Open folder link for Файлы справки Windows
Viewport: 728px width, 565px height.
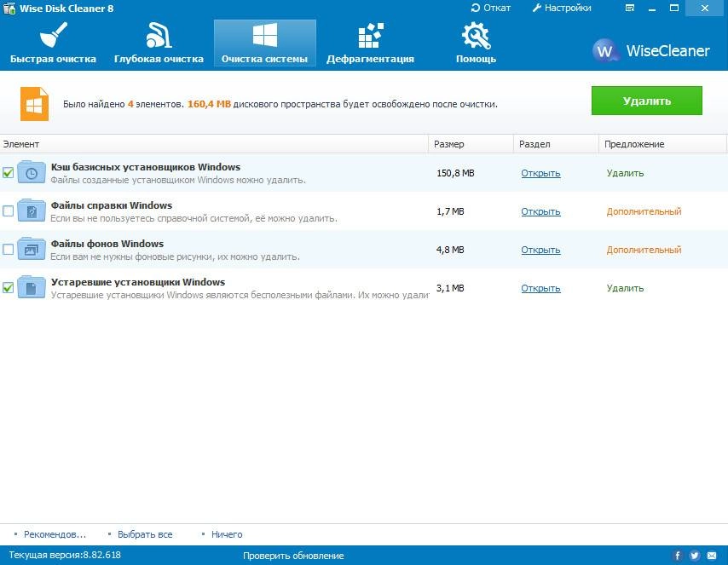click(540, 211)
